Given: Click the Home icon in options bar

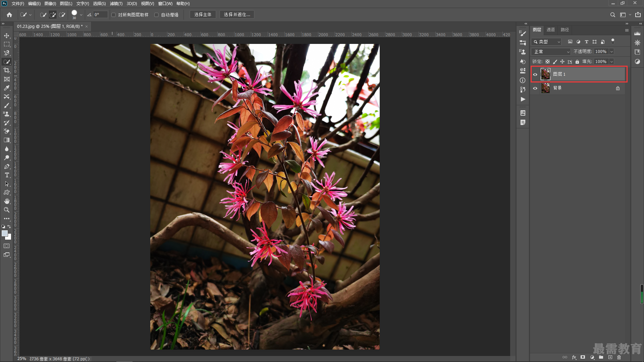Looking at the screenshot, I should pos(9,15).
